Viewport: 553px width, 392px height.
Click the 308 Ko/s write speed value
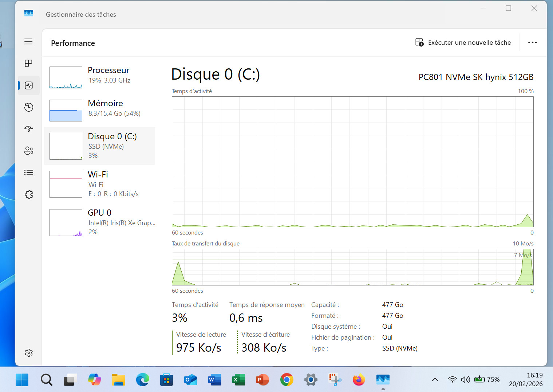[x=264, y=348]
